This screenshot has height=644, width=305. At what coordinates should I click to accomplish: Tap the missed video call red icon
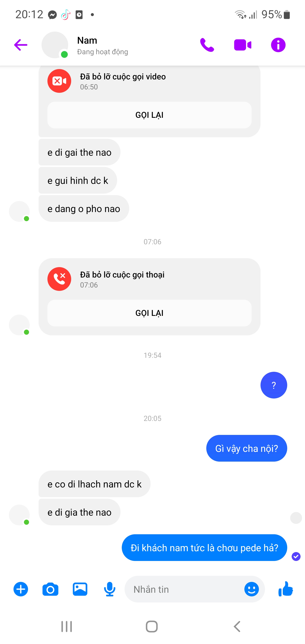click(x=59, y=81)
